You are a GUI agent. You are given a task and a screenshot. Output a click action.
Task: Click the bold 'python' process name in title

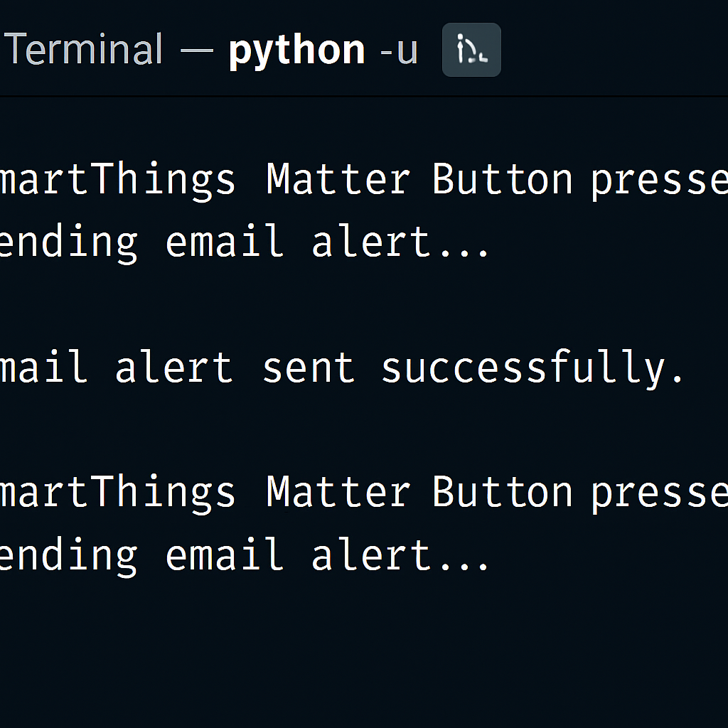coord(296,50)
